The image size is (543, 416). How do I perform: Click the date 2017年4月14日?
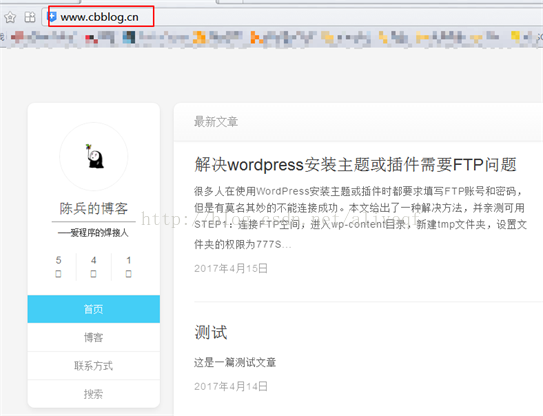pos(231,386)
